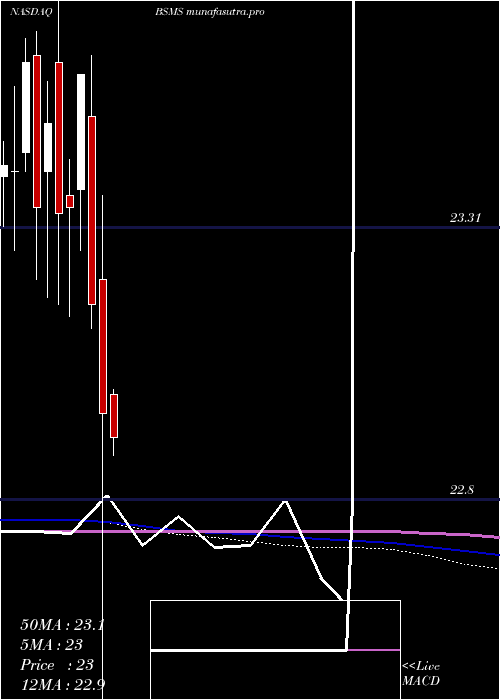Click the <<Live MACD label

tap(421, 673)
